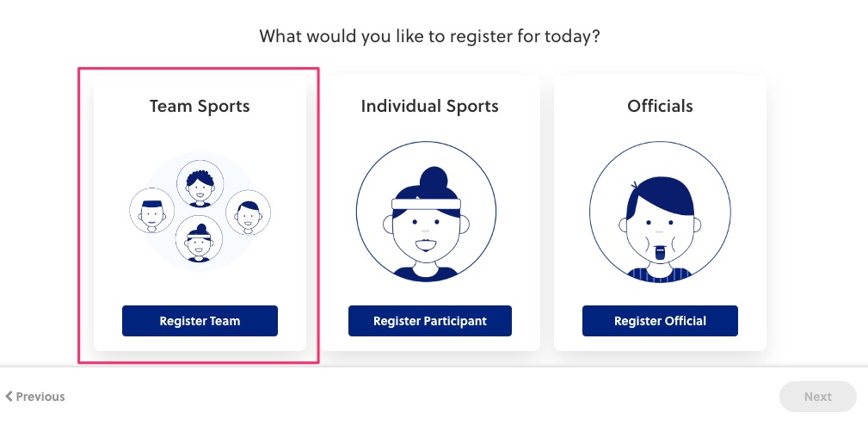Click the Register Team button
868x425 pixels.
click(200, 321)
